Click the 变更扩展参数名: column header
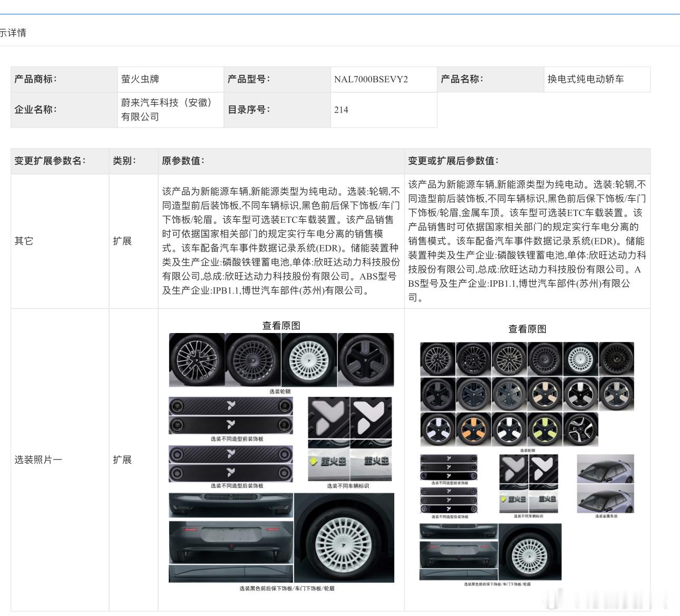The height and width of the screenshot is (616, 680). (60, 161)
